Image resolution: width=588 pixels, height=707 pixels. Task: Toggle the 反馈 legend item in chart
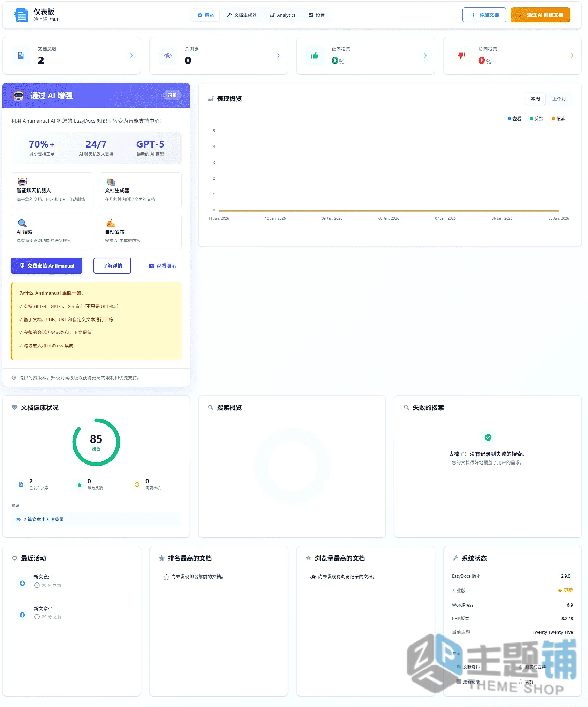click(x=536, y=119)
